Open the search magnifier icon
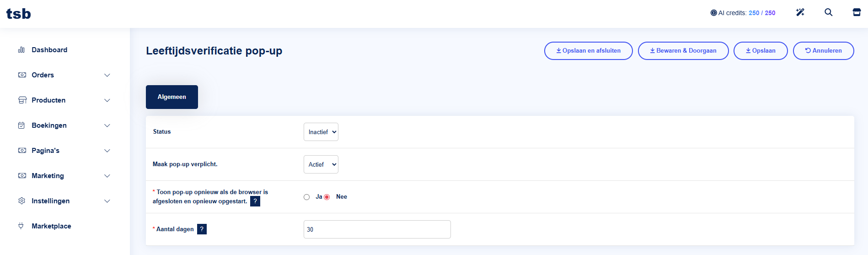The width and height of the screenshot is (868, 255). [828, 12]
